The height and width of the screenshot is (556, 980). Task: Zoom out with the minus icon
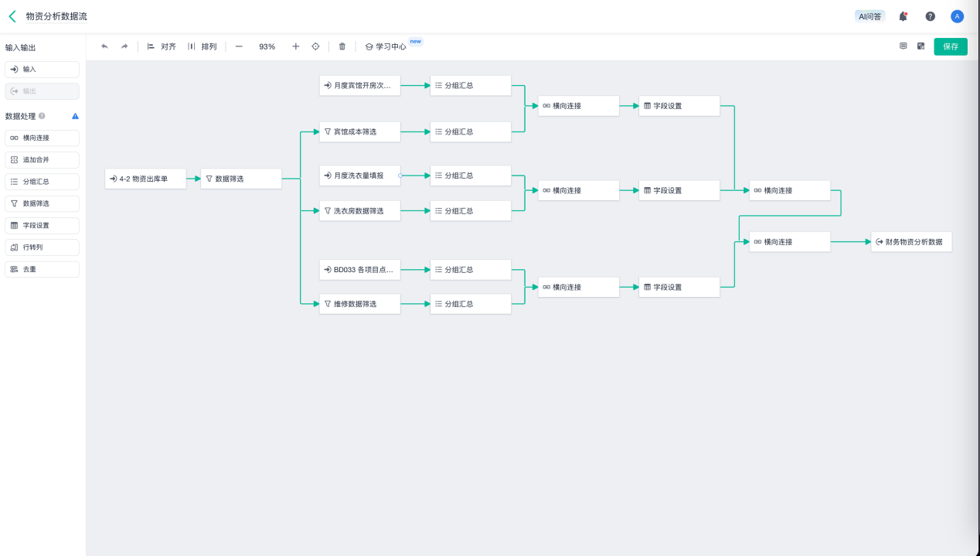click(x=239, y=46)
